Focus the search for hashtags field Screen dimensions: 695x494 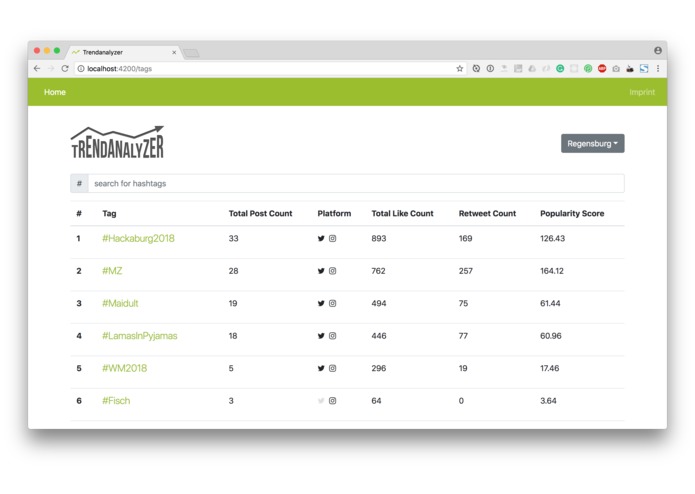coord(356,183)
